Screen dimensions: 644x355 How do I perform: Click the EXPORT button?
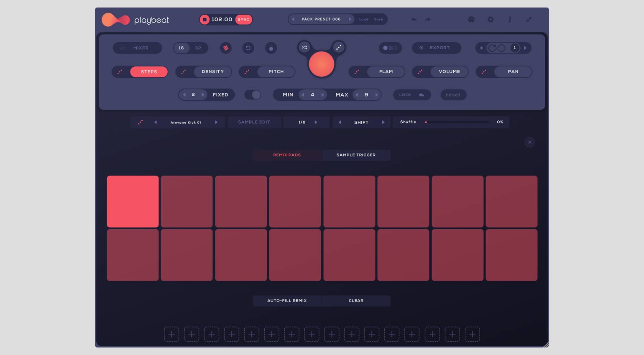436,48
